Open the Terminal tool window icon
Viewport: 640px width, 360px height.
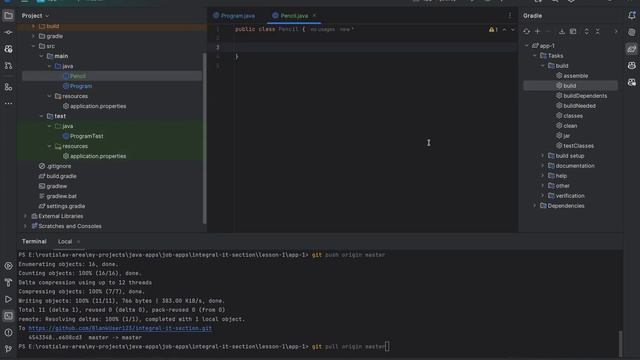coord(8,316)
